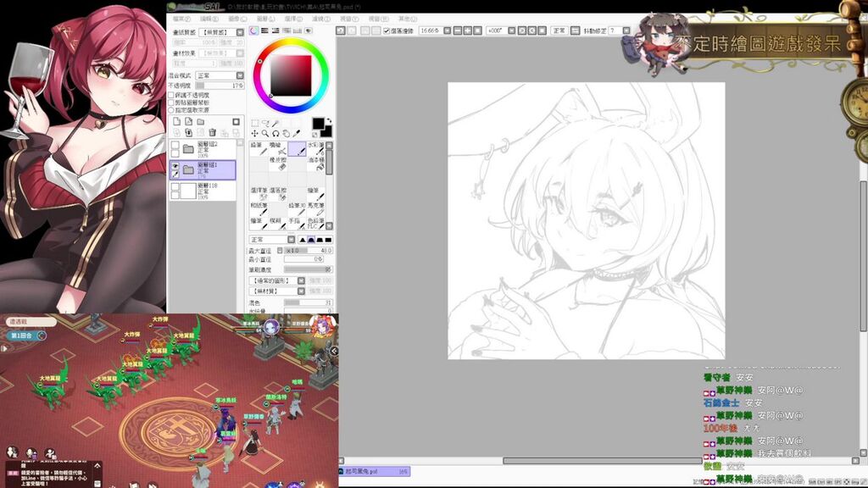This screenshot has width=868, height=488.
Task: Show the swatches panel
Action: 298,31
